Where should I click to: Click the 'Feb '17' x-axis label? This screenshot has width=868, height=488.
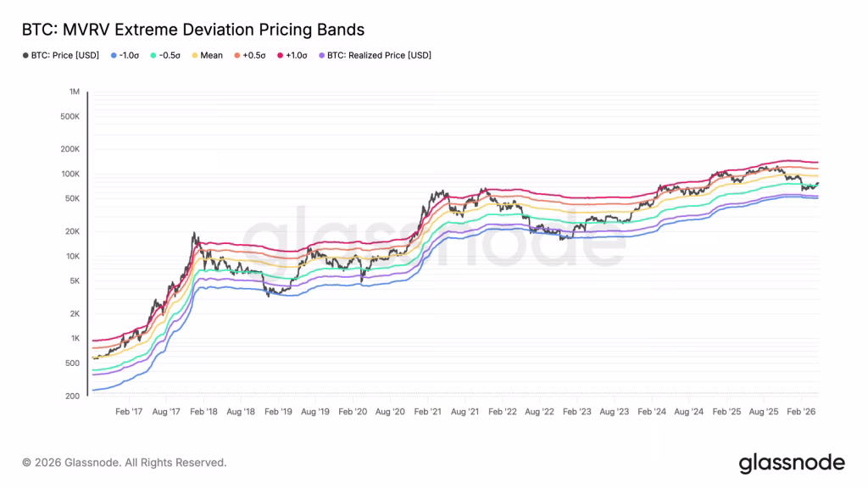pyautogui.click(x=128, y=411)
